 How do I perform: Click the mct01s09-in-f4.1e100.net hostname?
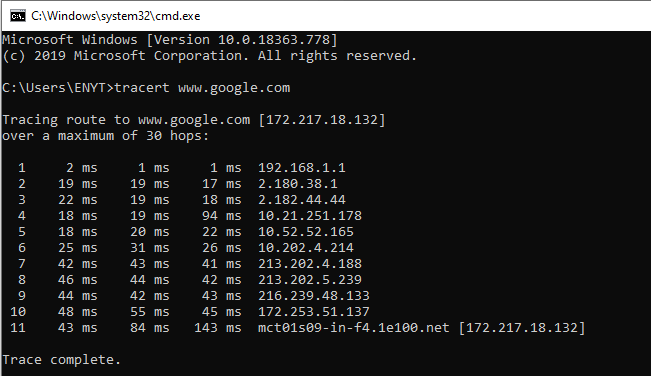[x=354, y=328]
